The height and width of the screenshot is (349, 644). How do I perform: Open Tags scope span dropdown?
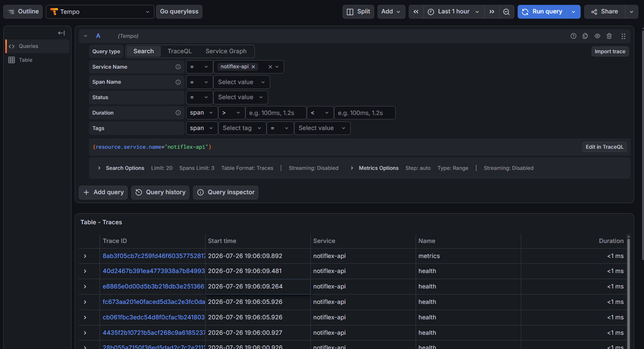[202, 128]
